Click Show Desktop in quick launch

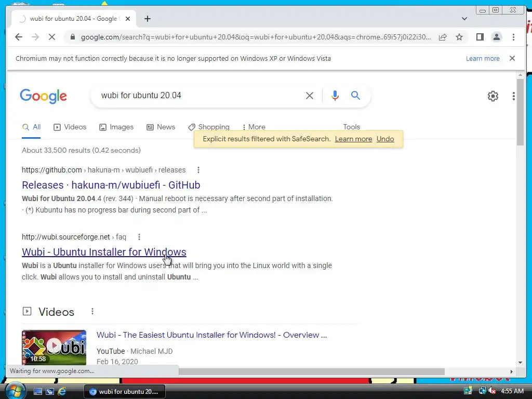[37, 392]
